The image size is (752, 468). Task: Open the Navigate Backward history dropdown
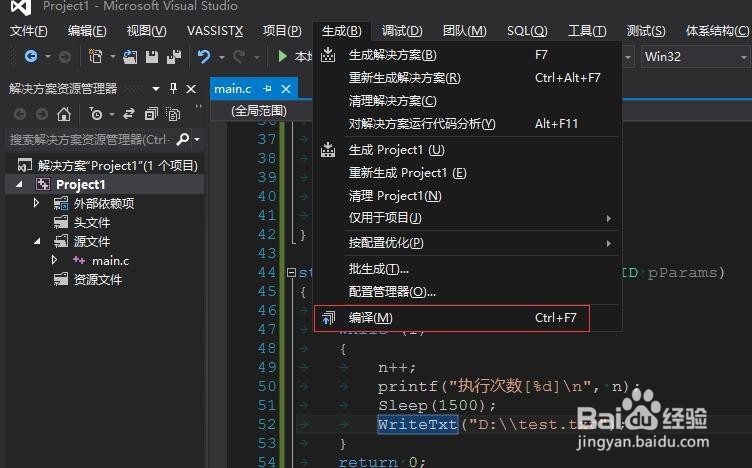point(48,57)
